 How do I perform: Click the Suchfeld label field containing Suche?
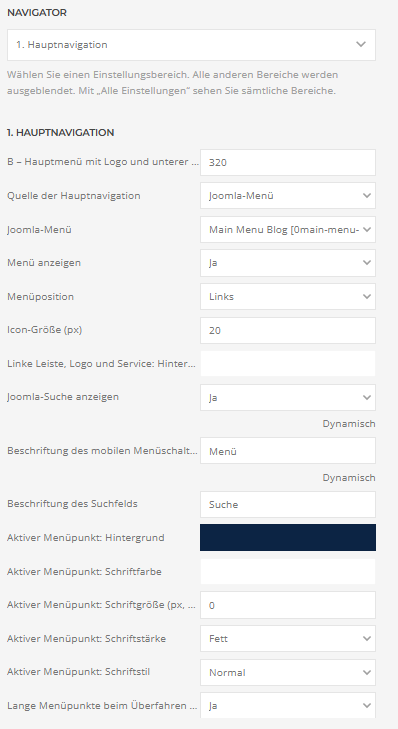coord(288,504)
